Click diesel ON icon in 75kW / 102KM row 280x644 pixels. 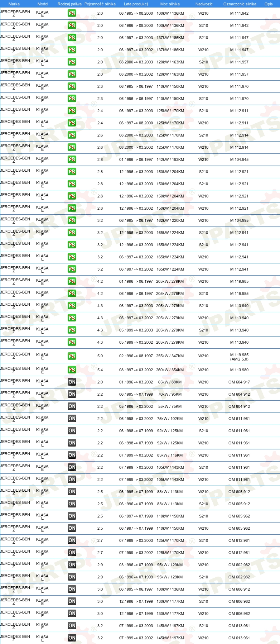click(x=72, y=419)
